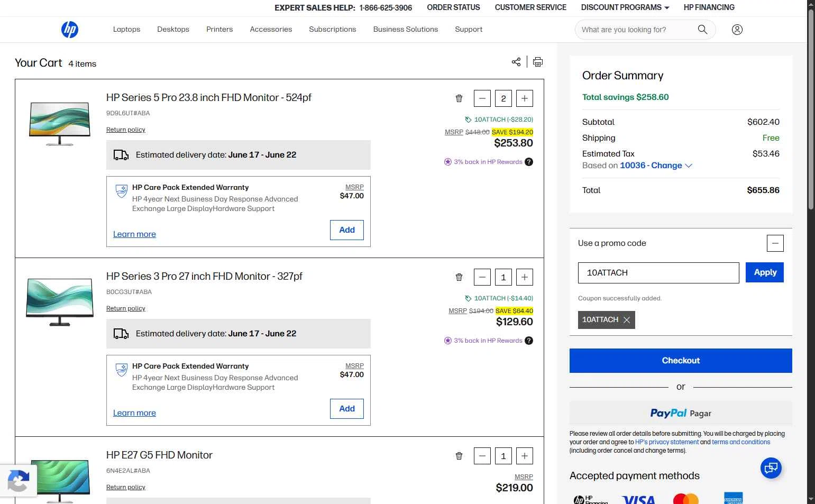Decrease quantity of HP Series 5 Pro monitor
Screen dimensions: 815x504
click(x=482, y=98)
